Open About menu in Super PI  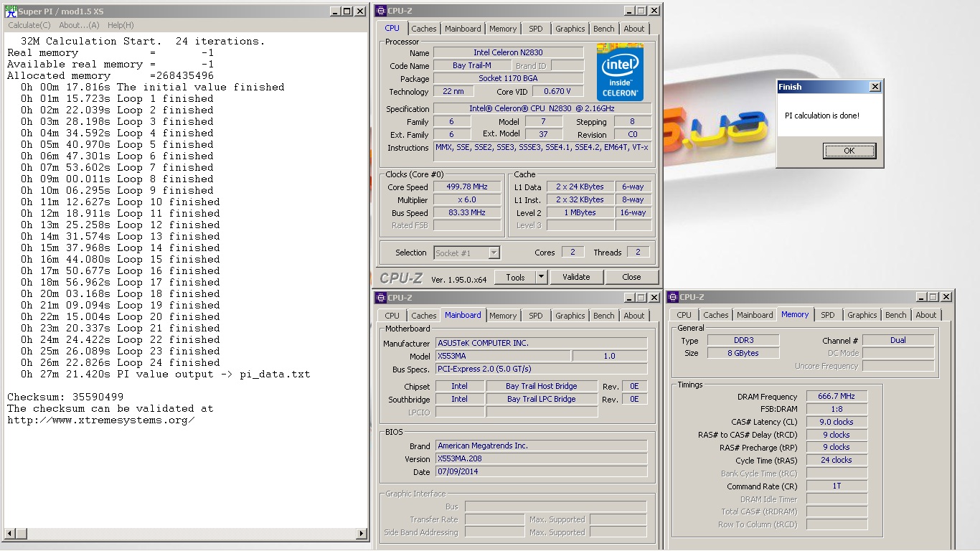pyautogui.click(x=79, y=25)
